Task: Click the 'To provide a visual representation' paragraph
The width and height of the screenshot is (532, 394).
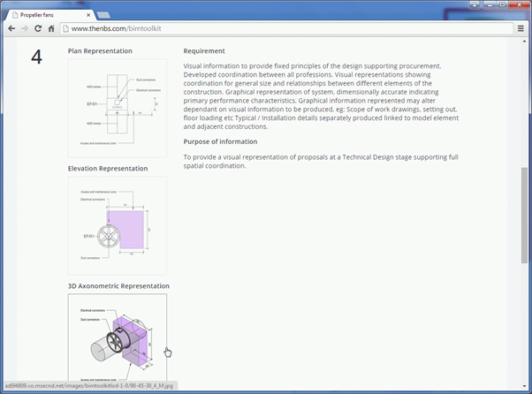Action: 321,162
